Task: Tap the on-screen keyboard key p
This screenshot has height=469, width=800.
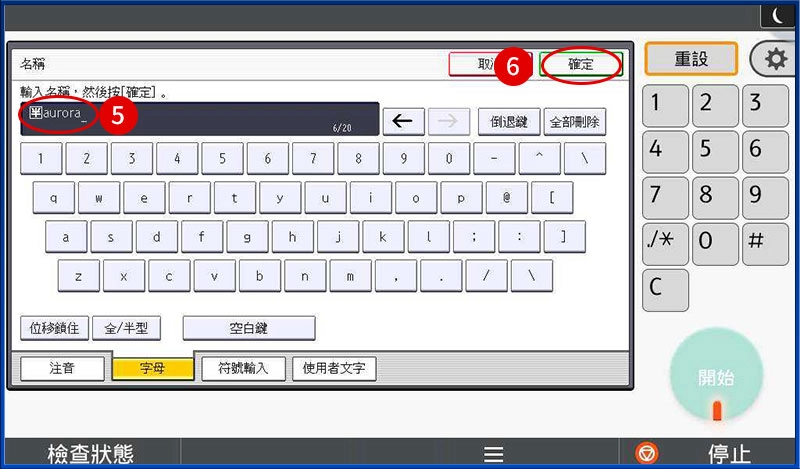Action: click(461, 198)
